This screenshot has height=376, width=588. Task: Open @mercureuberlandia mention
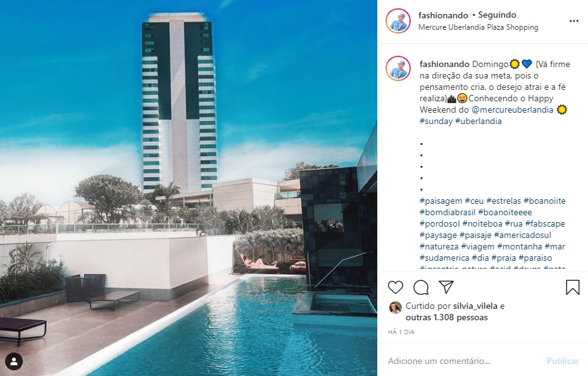coord(513,110)
